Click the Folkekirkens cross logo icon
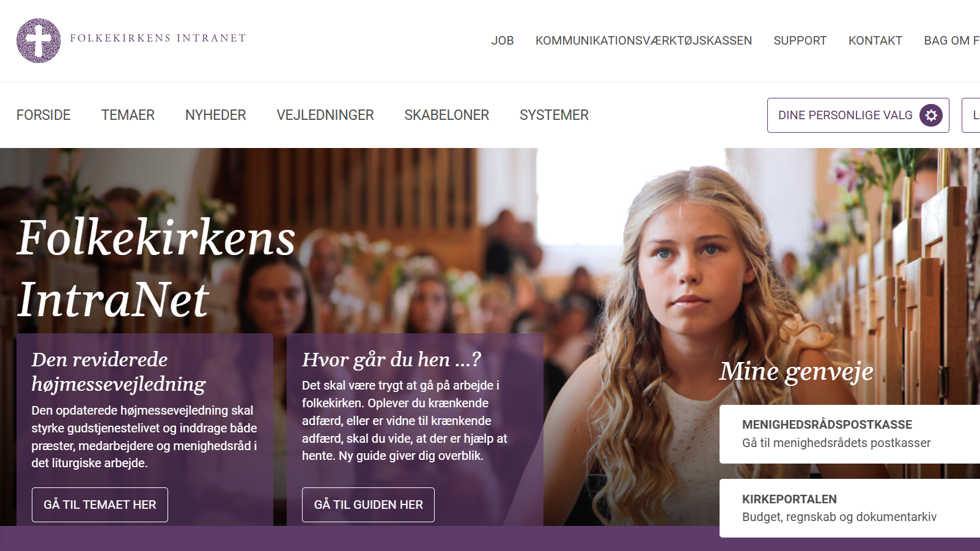Screen dimensions: 980x551 [39, 40]
